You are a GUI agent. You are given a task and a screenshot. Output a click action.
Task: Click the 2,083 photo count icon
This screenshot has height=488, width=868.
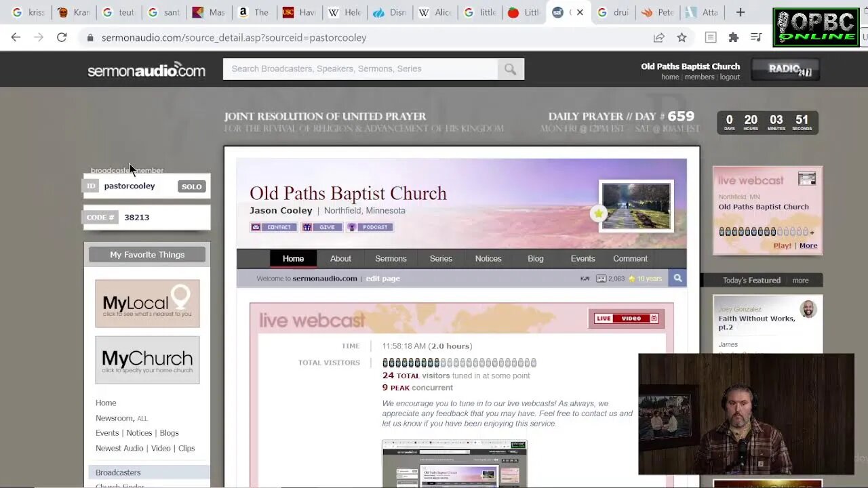(600, 279)
